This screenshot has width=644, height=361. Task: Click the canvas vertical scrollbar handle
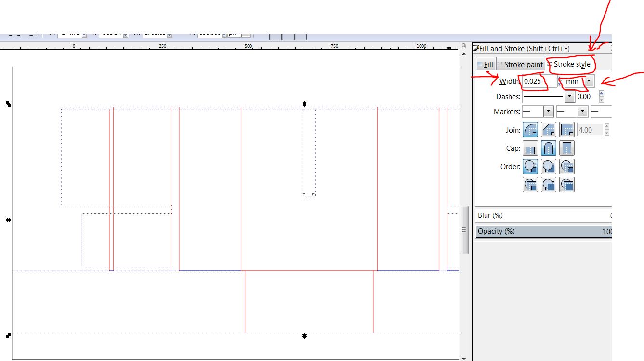[x=464, y=230]
